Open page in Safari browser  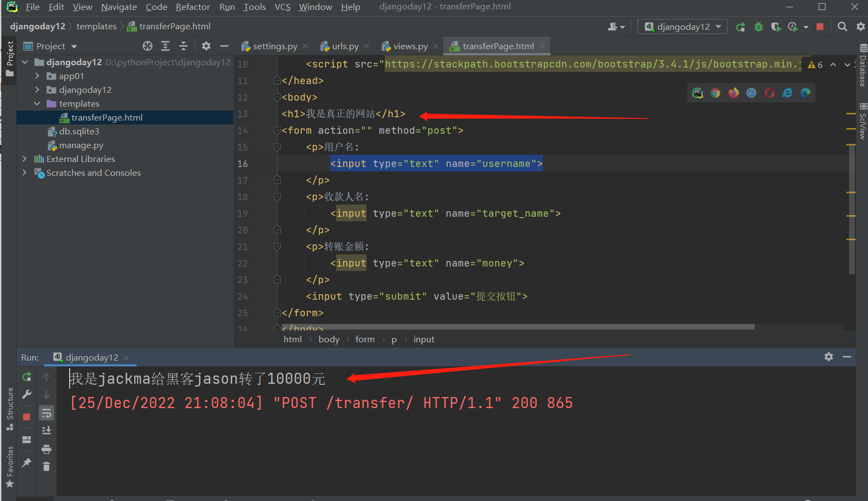tap(751, 93)
